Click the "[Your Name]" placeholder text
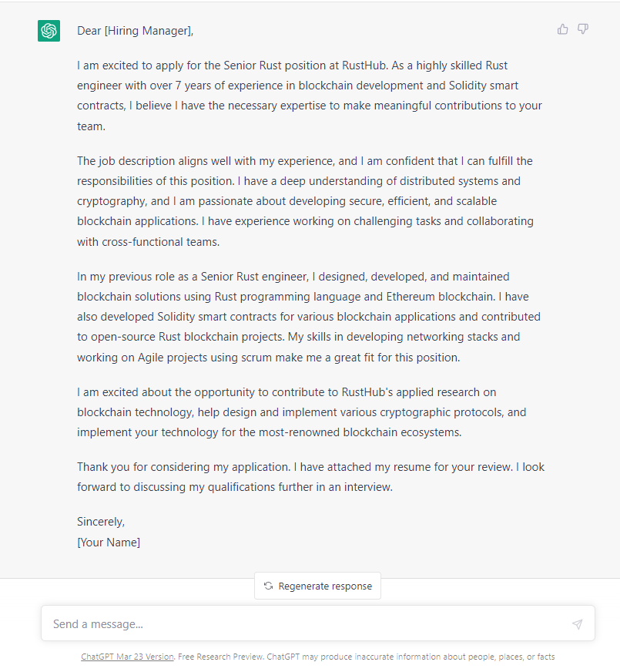This screenshot has height=672, width=620. [109, 542]
